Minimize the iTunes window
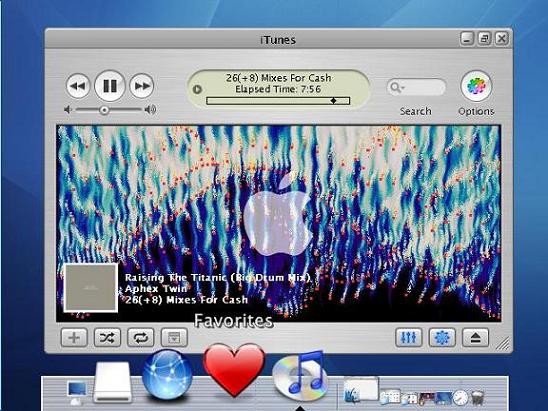The image size is (548, 411). (467, 38)
